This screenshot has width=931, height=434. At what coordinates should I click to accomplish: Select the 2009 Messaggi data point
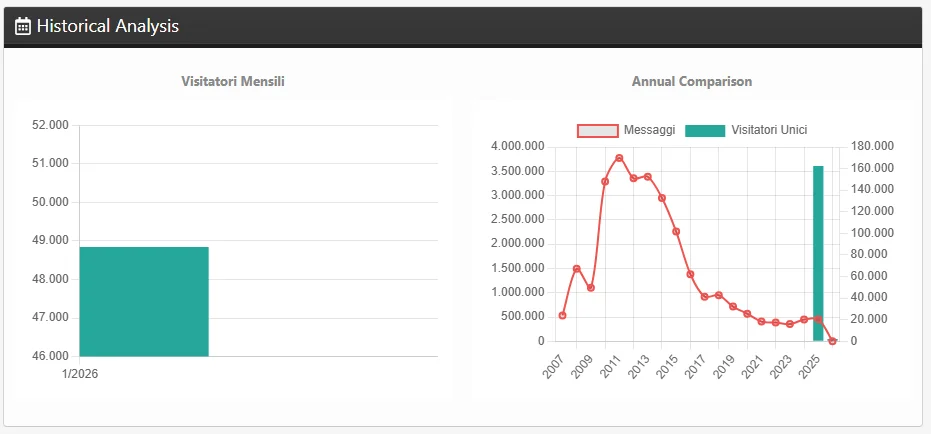[x=591, y=288]
